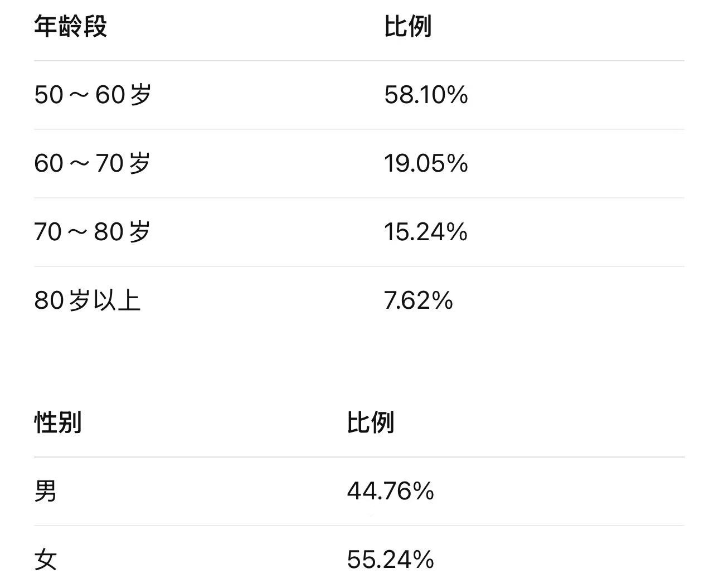Image resolution: width=719 pixels, height=588 pixels.
Task: Click the 60～70岁 age group cell
Action: click(x=93, y=163)
